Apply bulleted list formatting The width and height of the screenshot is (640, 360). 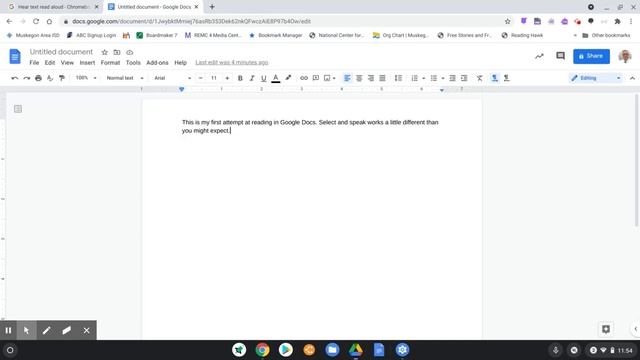click(433, 78)
